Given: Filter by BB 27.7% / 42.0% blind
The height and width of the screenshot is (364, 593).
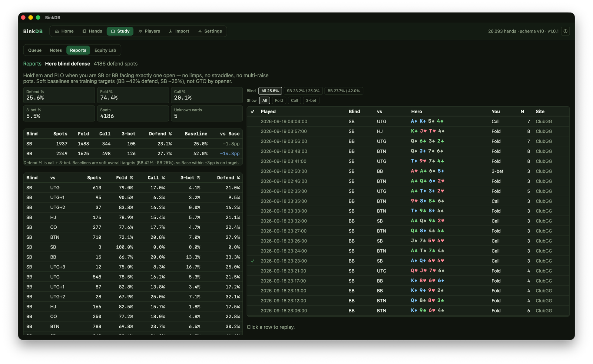Looking at the screenshot, I should [344, 91].
